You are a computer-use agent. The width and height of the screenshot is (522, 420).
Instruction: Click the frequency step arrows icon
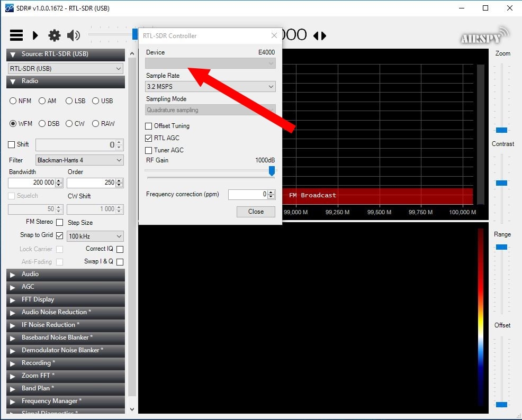(x=320, y=35)
